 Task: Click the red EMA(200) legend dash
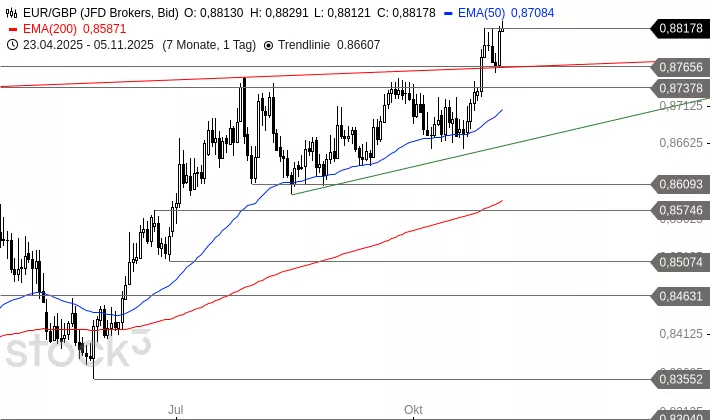(x=11, y=29)
